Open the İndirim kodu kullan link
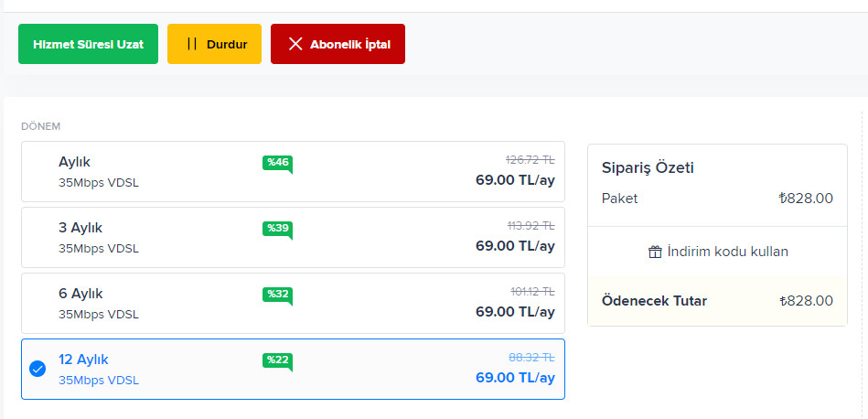 click(x=718, y=252)
